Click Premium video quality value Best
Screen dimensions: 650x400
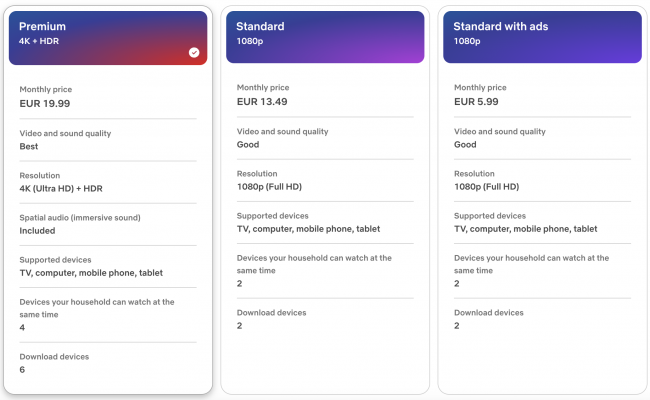[29, 146]
